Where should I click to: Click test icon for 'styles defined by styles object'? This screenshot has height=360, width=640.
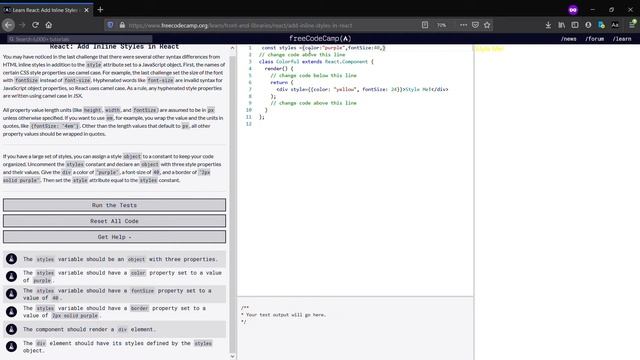click(11, 347)
